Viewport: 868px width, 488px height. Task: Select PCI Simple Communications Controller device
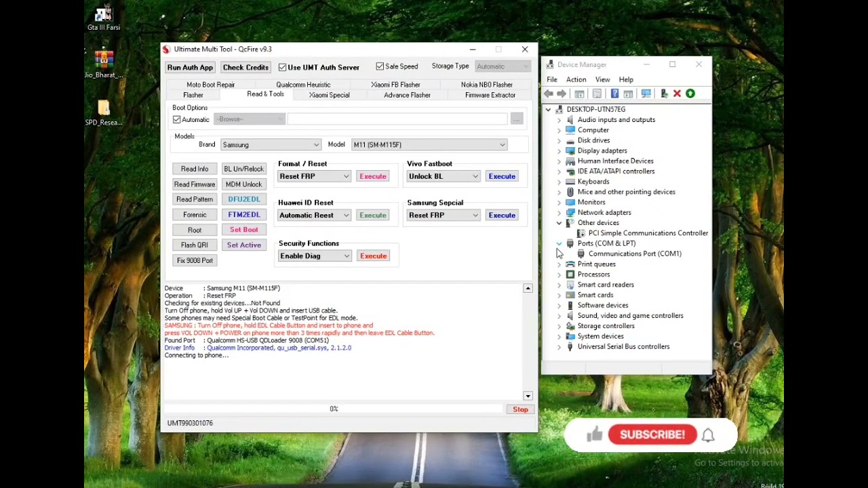point(648,233)
